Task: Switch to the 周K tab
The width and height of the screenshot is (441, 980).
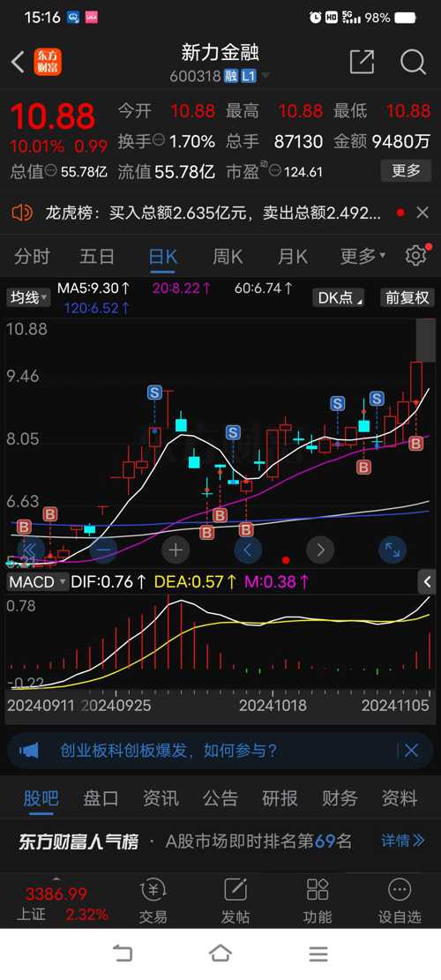Action: [x=228, y=257]
